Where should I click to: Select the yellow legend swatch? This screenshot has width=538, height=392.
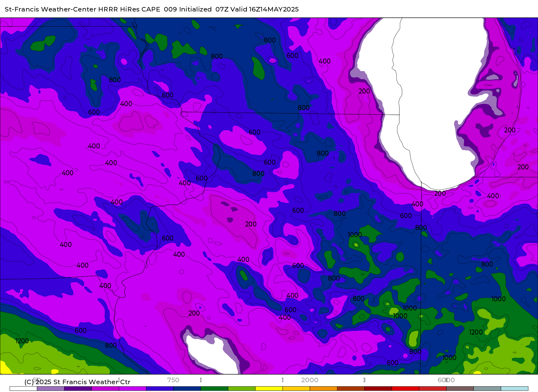point(269,389)
